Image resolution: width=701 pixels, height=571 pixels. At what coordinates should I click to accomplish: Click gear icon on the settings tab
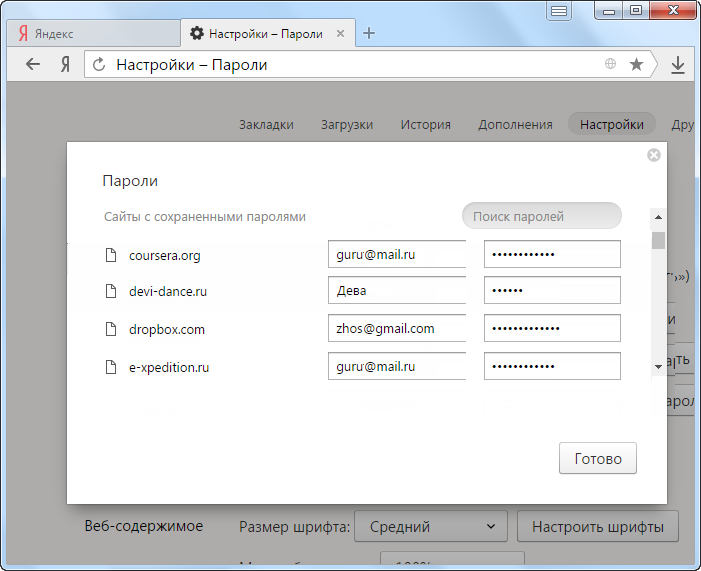pyautogui.click(x=197, y=33)
